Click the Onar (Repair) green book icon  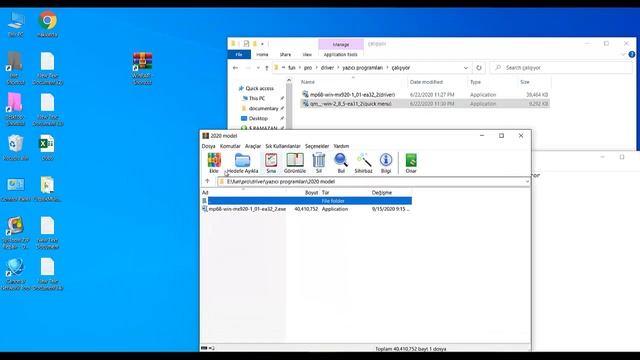coord(411,163)
